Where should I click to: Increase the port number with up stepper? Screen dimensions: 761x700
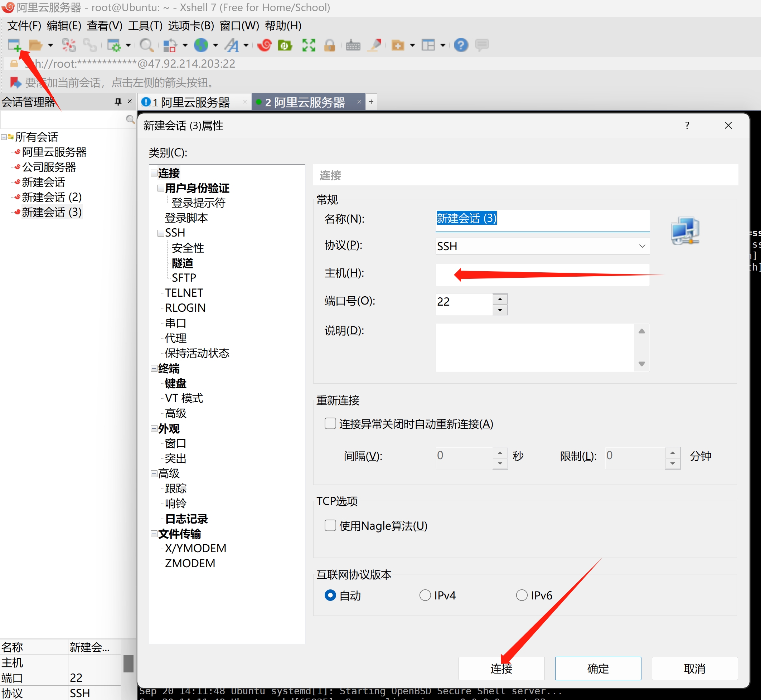click(x=500, y=299)
